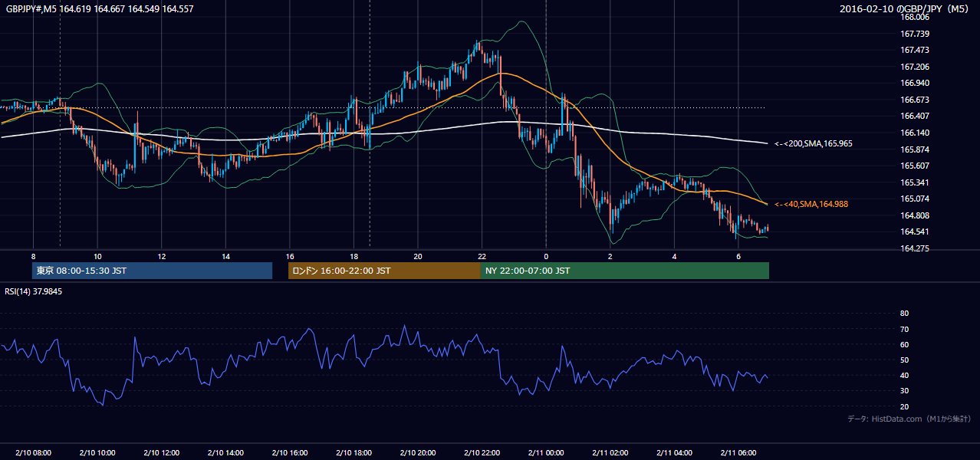Click the NY session bar 22:00-07:00 JST
Image resolution: width=980 pixels, height=460 pixels.
(625, 271)
